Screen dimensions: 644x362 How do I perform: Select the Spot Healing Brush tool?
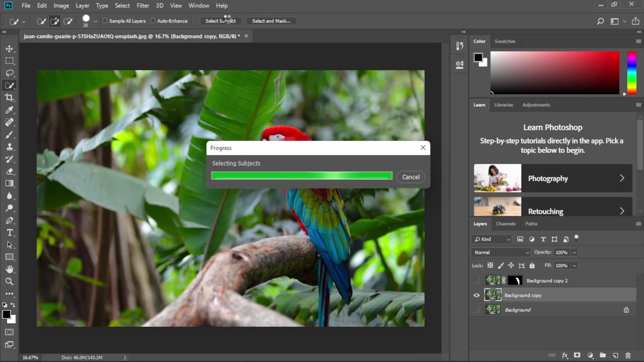(10, 122)
